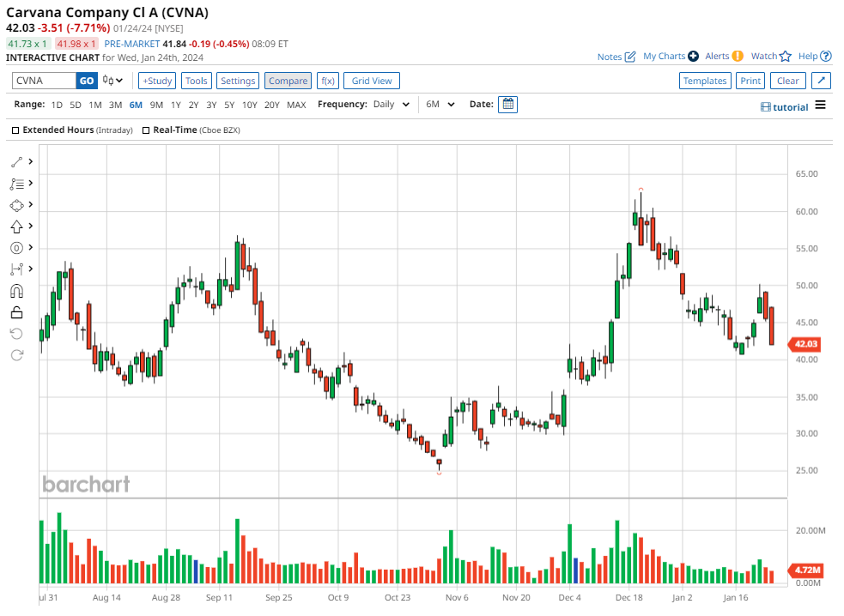Select the 10Y range

250,105
